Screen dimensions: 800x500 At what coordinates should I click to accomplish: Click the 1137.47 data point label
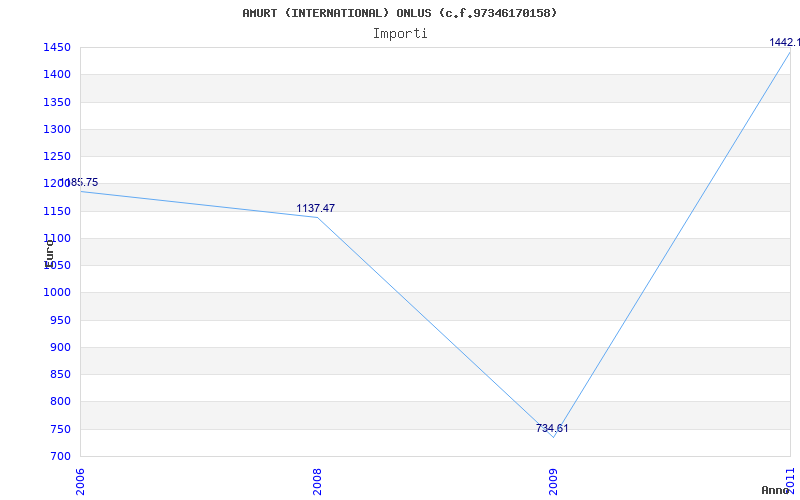point(315,208)
